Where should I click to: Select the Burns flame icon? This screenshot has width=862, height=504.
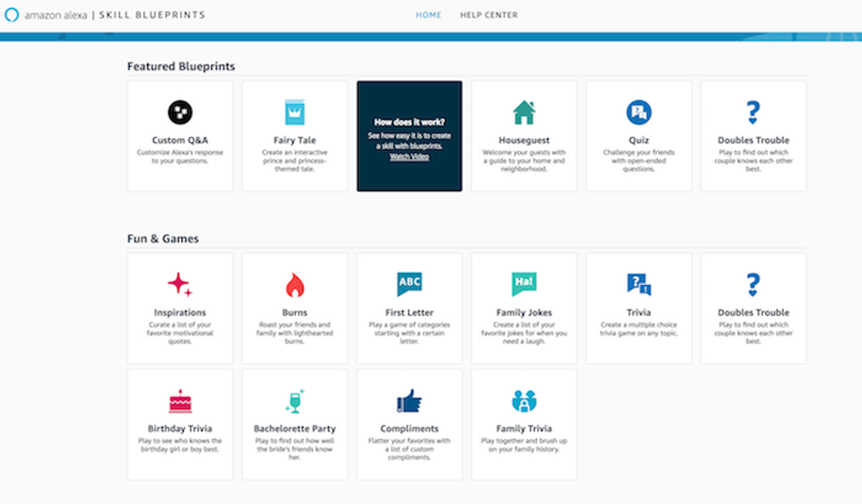tap(295, 284)
